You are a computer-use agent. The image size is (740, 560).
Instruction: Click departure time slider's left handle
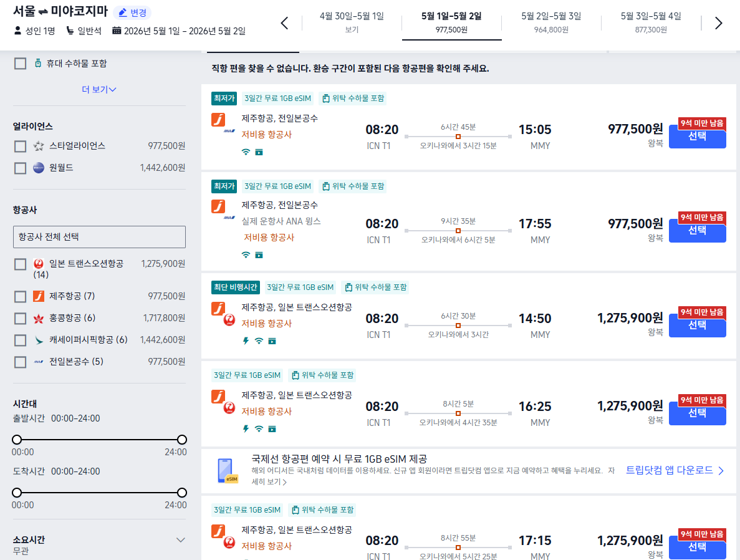pos(17,440)
